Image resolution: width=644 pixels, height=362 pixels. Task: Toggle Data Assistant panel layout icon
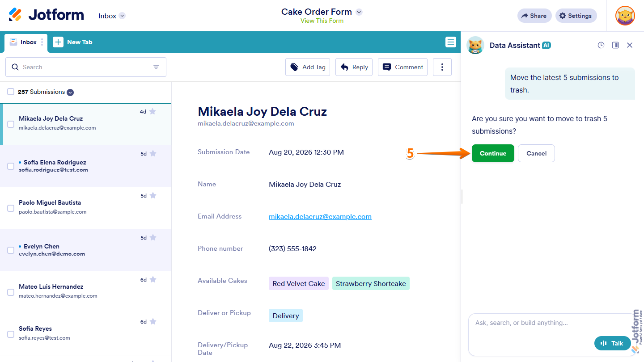(615, 45)
